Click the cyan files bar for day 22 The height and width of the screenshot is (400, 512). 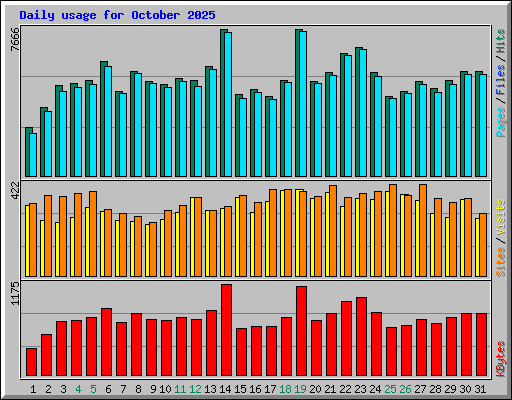pos(348,116)
